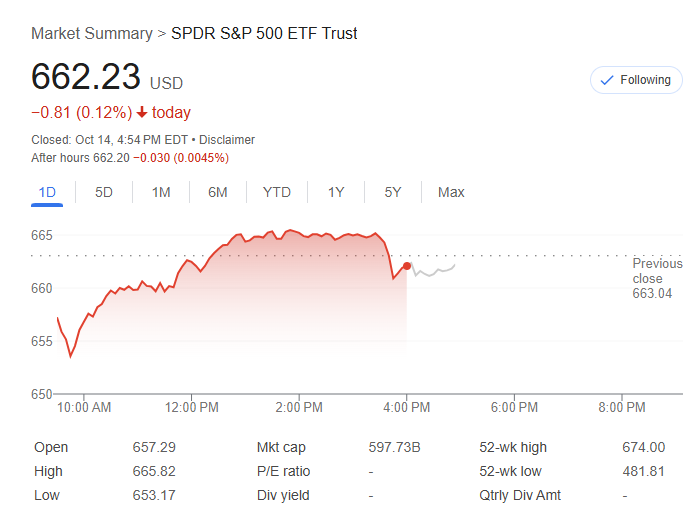Open the Disclaimer link
The height and width of the screenshot is (515, 699).
226,140
